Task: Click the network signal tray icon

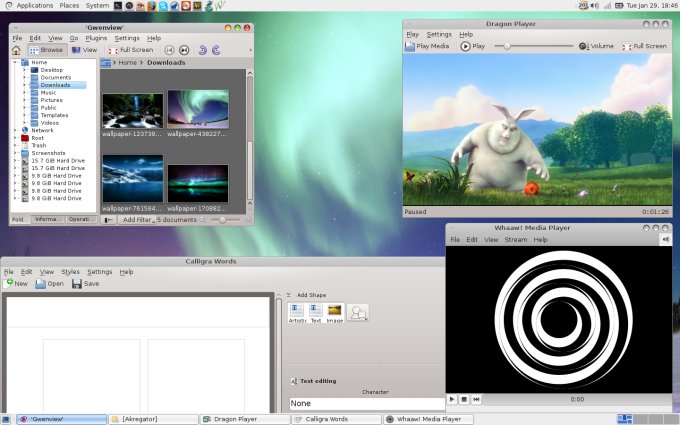Action: pyautogui.click(x=607, y=6)
